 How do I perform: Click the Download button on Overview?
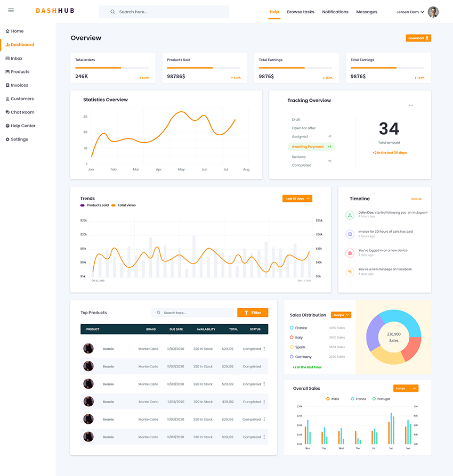coord(418,38)
